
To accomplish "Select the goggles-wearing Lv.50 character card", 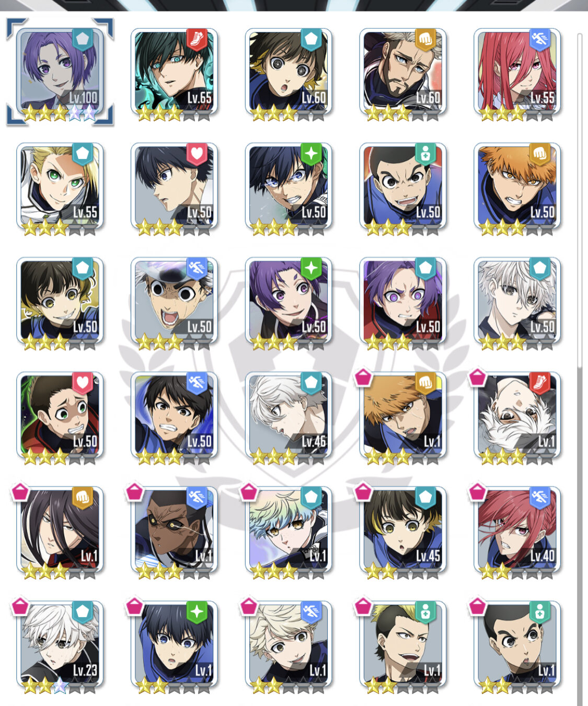I will [x=174, y=301].
